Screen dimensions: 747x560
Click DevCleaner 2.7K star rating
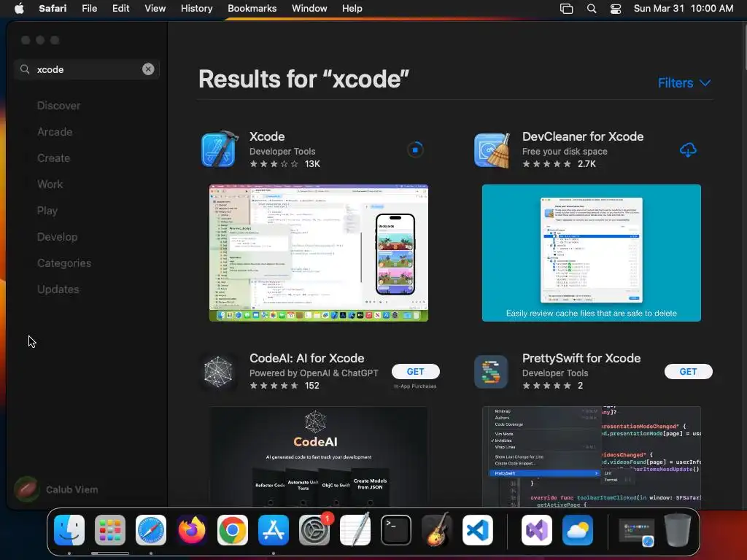[560, 164]
